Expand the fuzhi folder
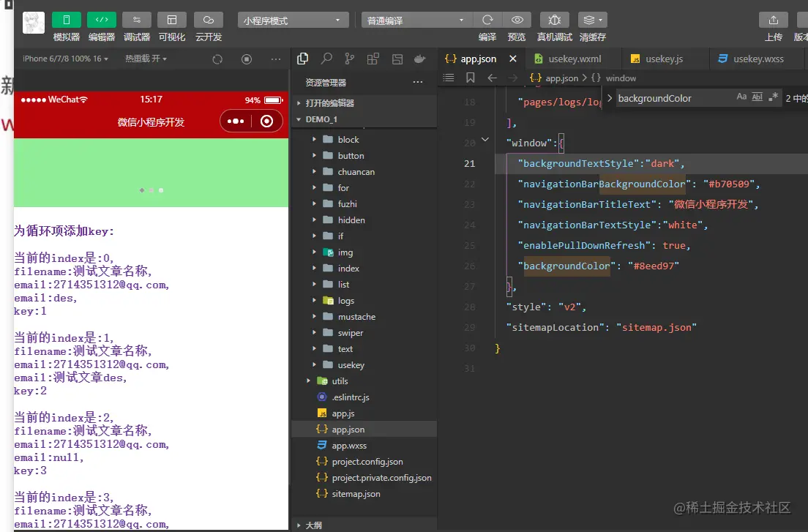Screen dimensions: 808x532 point(364,204)
